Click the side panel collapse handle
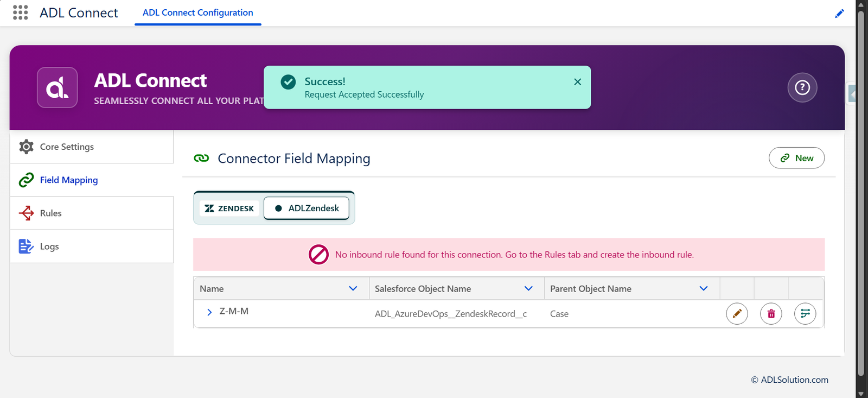This screenshot has width=868, height=398. (852, 94)
